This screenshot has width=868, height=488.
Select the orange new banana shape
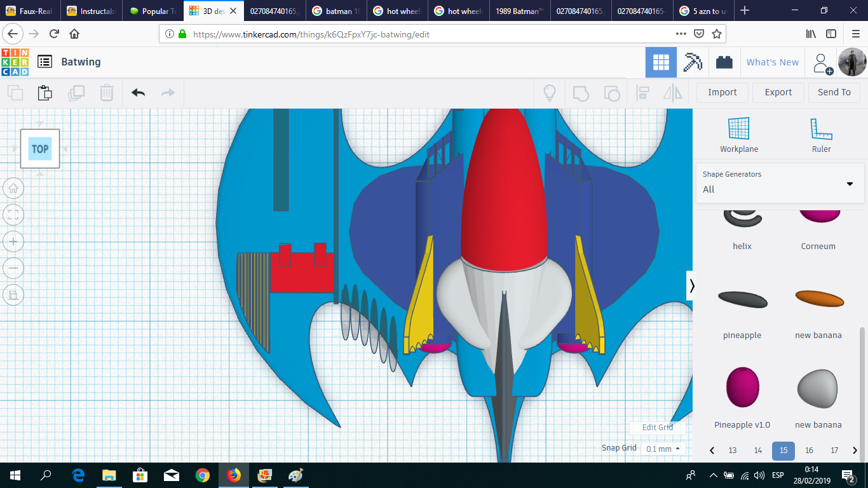pos(819,299)
